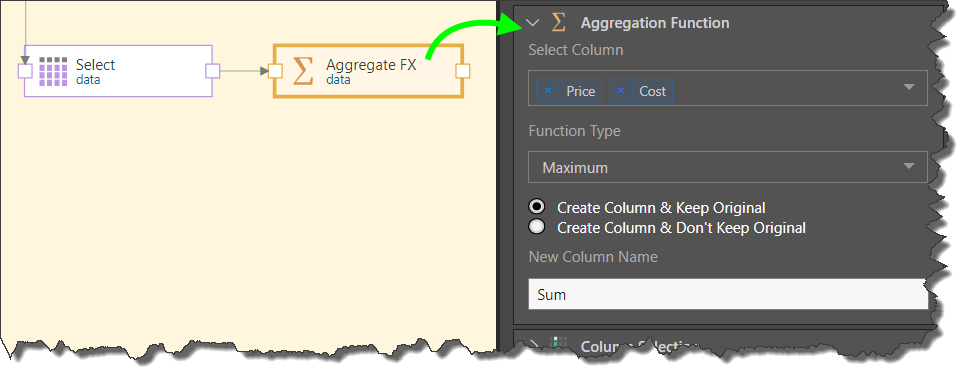Screen dimensions: 971x382
Task: Remove the Cost column tag
Action: pyautogui.click(x=620, y=91)
